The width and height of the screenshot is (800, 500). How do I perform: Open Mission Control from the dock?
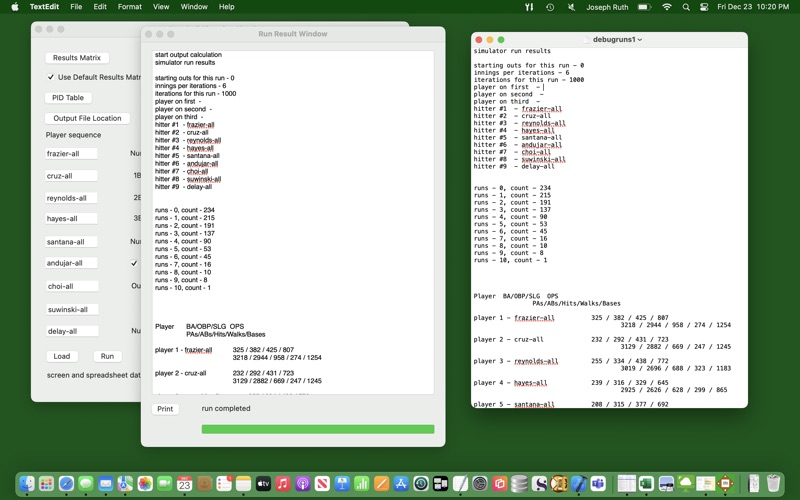pyautogui.click(x=440, y=483)
